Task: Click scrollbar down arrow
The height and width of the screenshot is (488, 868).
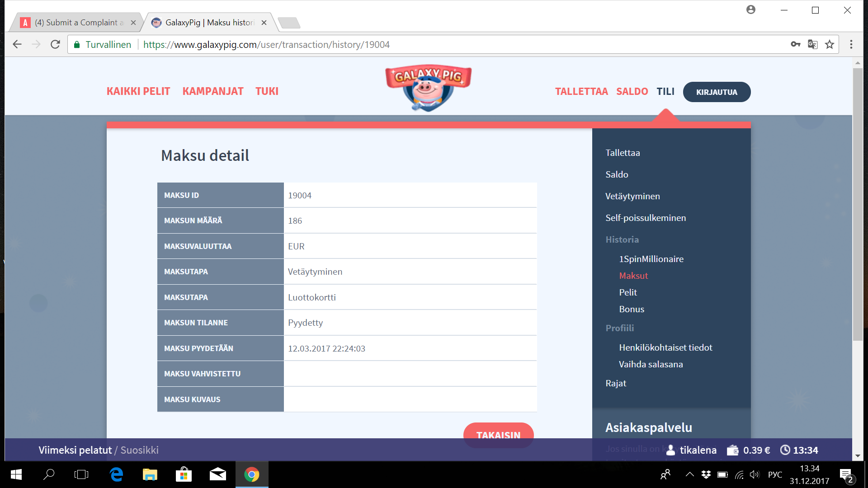Action: [858, 455]
